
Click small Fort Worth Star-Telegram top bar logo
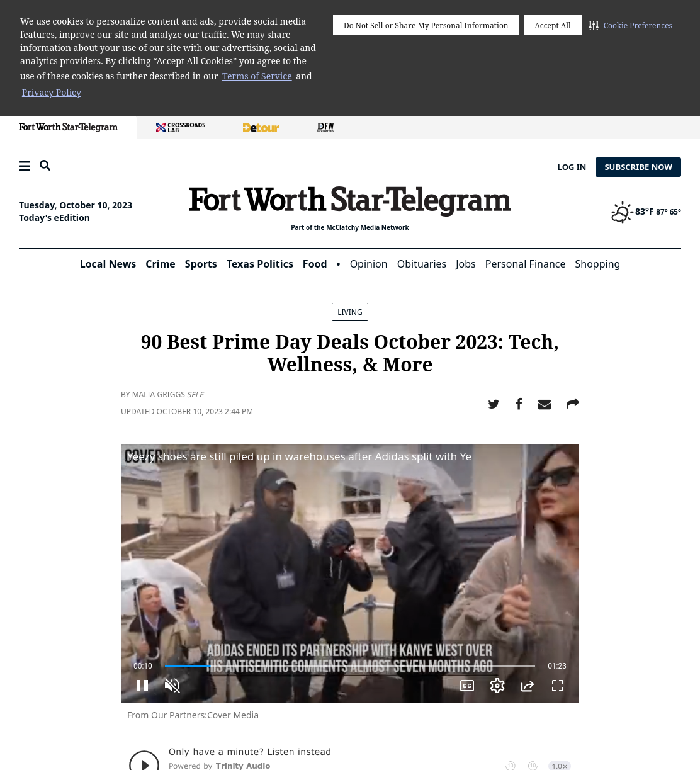[68, 127]
